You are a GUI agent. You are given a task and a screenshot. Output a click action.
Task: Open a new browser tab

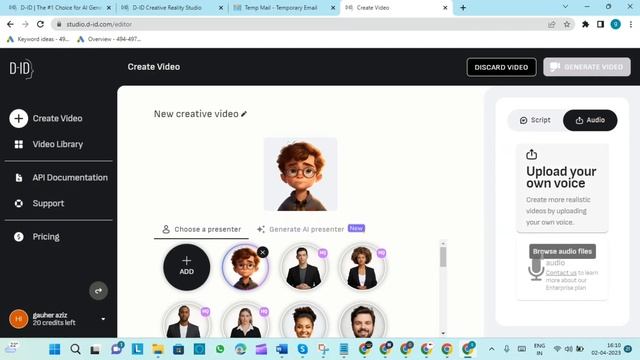pos(463,8)
